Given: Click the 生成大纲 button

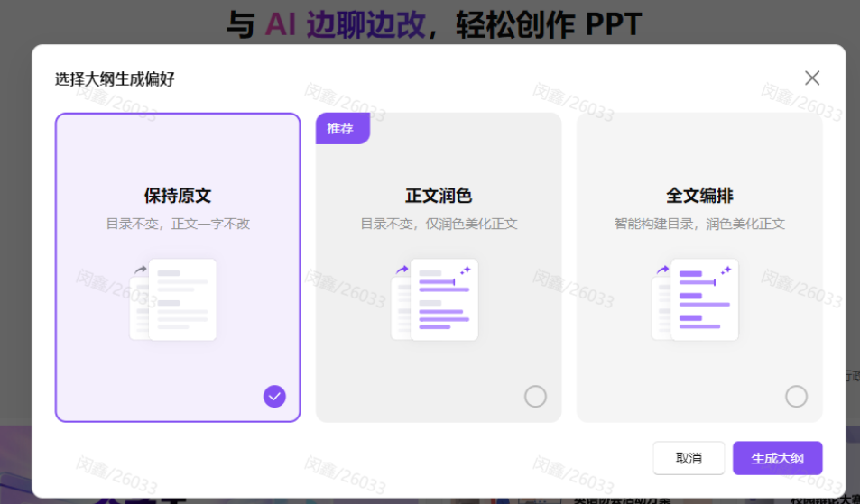Looking at the screenshot, I should point(777,458).
